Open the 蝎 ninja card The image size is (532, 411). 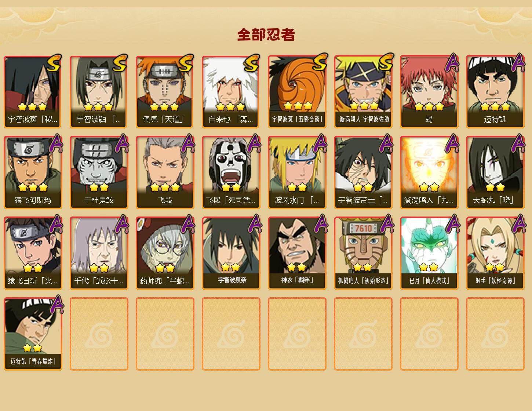coord(429,92)
